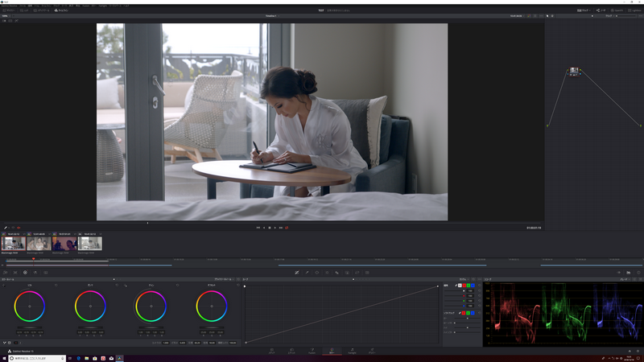The width and height of the screenshot is (644, 362).
Task: Open the 3D stereoscopic palette
Action: [x=367, y=273]
